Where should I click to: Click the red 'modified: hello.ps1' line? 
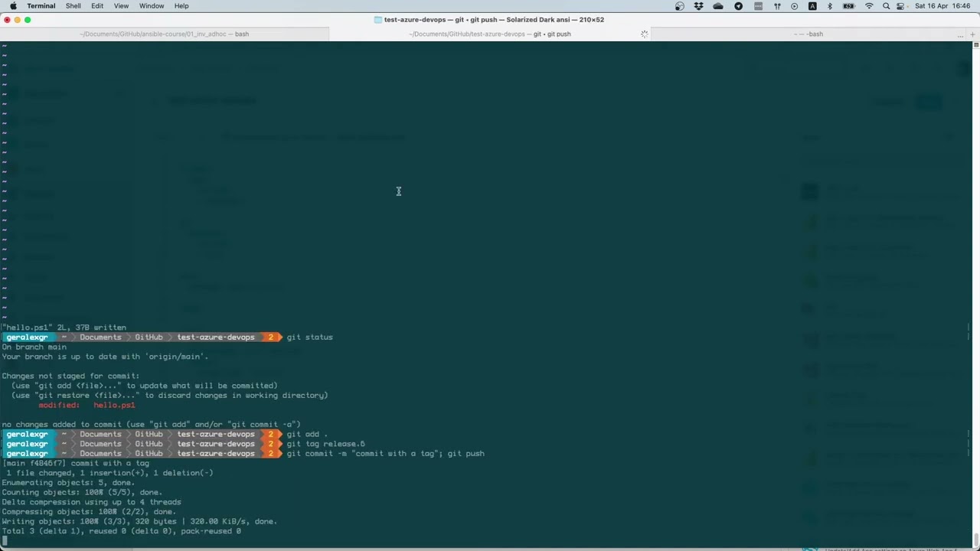[87, 405]
